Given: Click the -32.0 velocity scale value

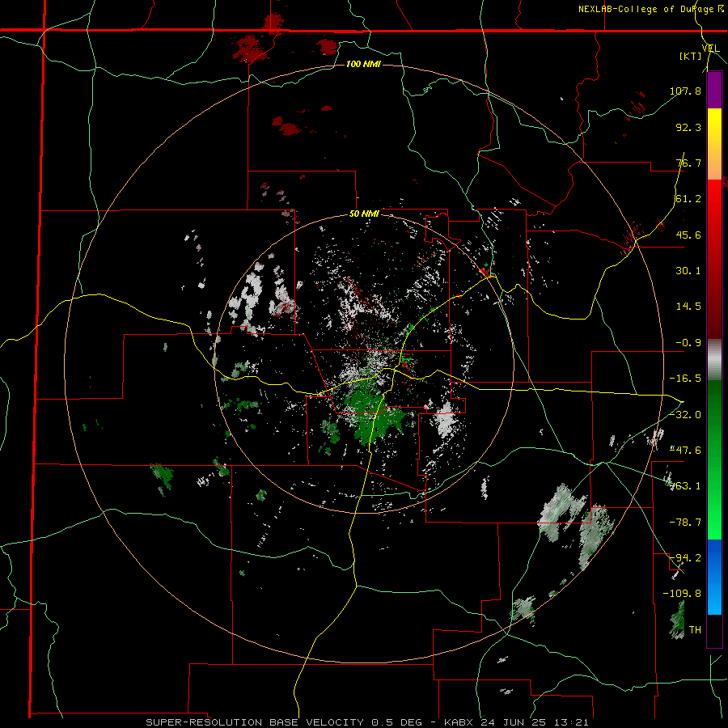Looking at the screenshot, I should [x=685, y=415].
